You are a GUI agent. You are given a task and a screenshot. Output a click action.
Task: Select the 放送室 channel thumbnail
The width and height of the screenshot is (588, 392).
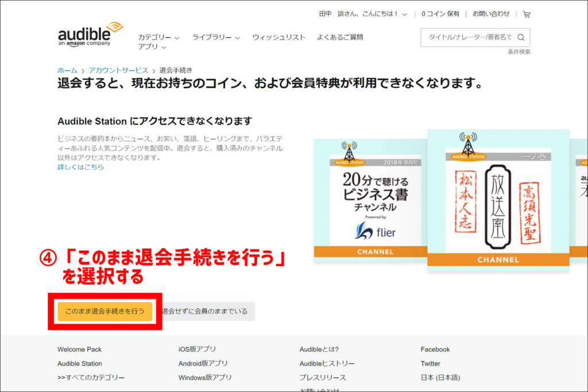(498, 200)
